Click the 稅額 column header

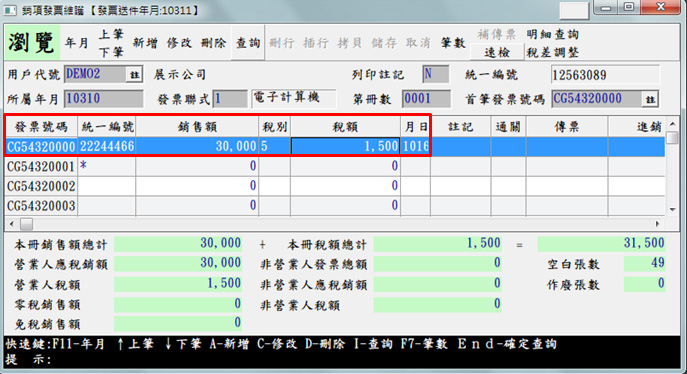[x=345, y=127]
